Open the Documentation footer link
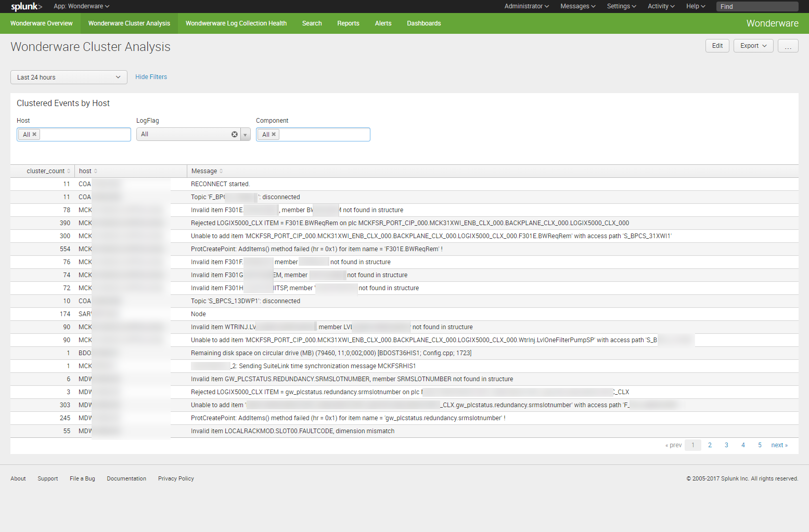Screen dimensions: 809x532 (x=126, y=478)
